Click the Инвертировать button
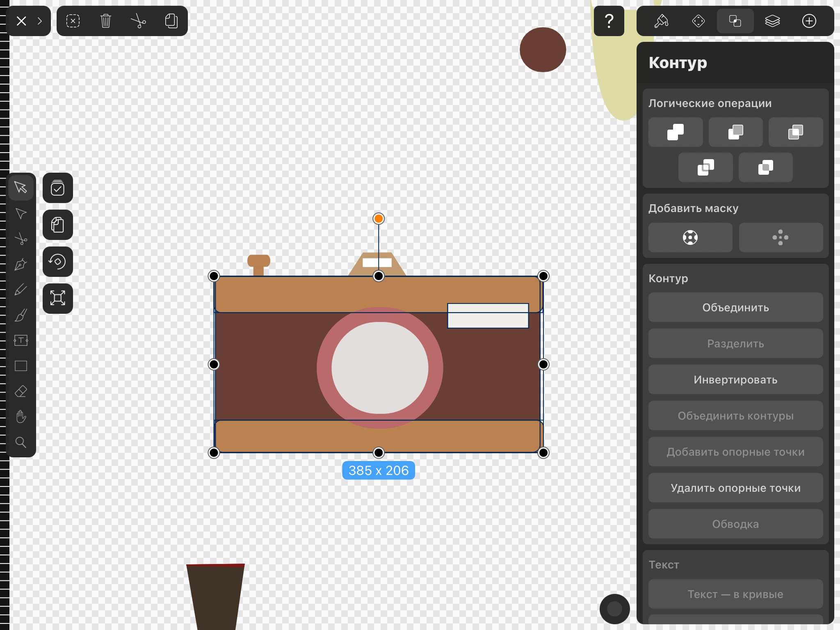Screen dimensions: 840x630 pyautogui.click(x=735, y=380)
